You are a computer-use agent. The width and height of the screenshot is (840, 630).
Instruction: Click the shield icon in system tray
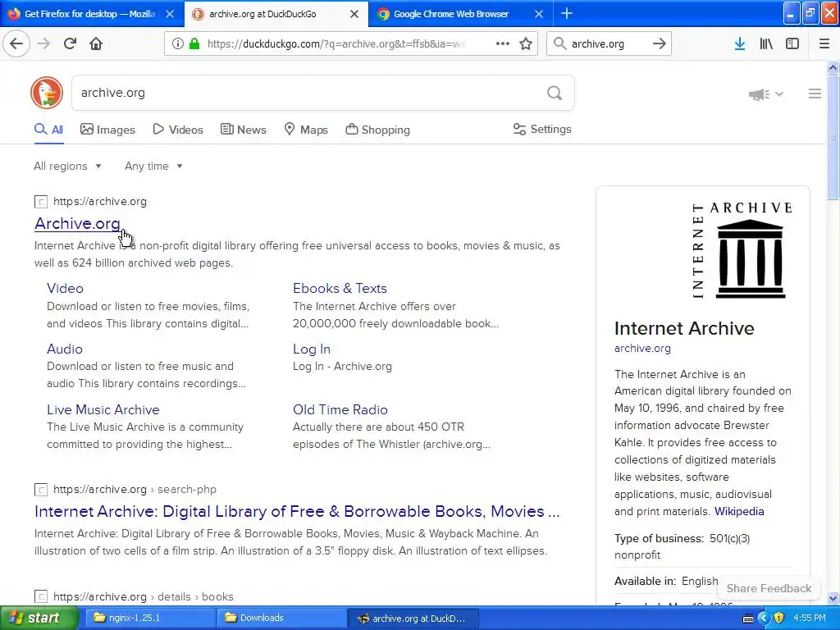click(779, 618)
